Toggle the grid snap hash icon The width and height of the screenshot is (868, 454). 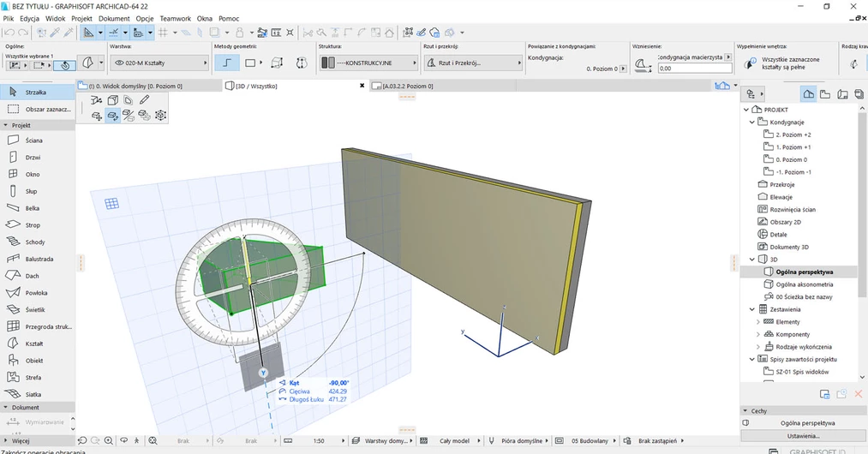[x=163, y=33]
